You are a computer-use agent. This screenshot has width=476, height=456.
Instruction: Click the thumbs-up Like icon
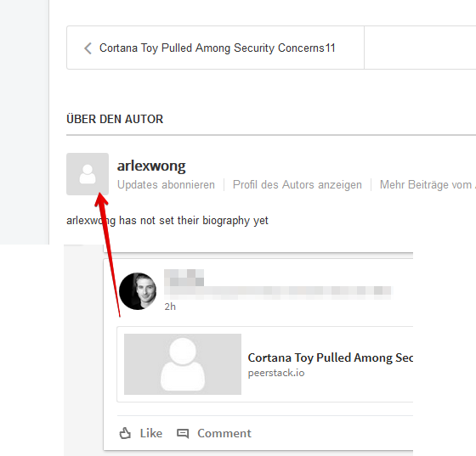click(x=125, y=433)
